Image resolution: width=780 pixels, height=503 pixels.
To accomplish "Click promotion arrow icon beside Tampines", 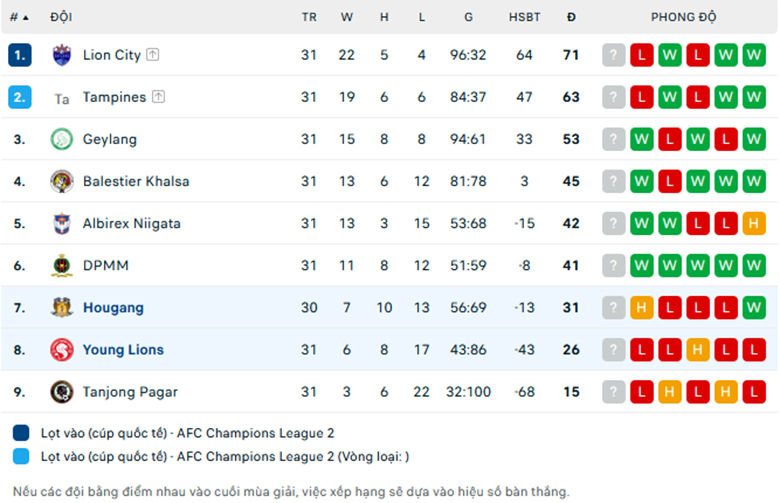I will [158, 97].
